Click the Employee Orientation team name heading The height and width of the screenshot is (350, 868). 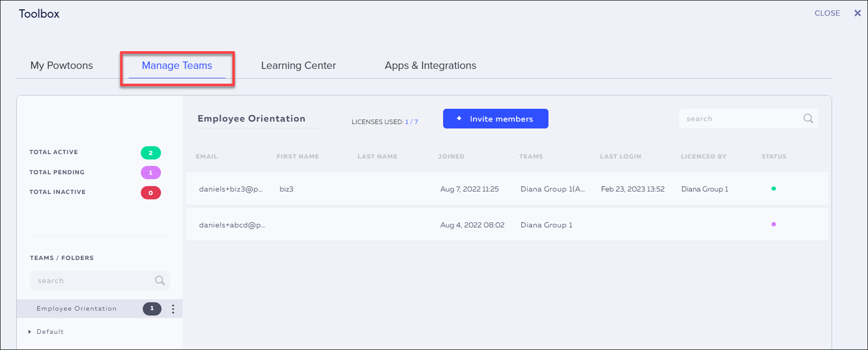coord(252,119)
